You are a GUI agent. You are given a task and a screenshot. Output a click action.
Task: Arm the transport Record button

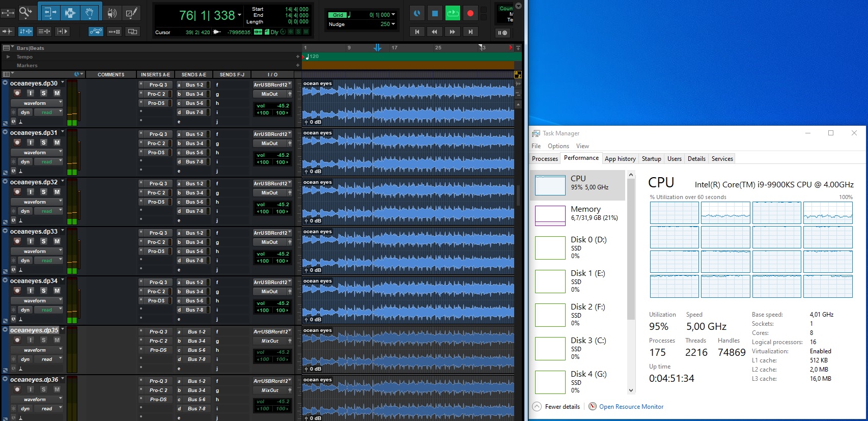pyautogui.click(x=470, y=13)
